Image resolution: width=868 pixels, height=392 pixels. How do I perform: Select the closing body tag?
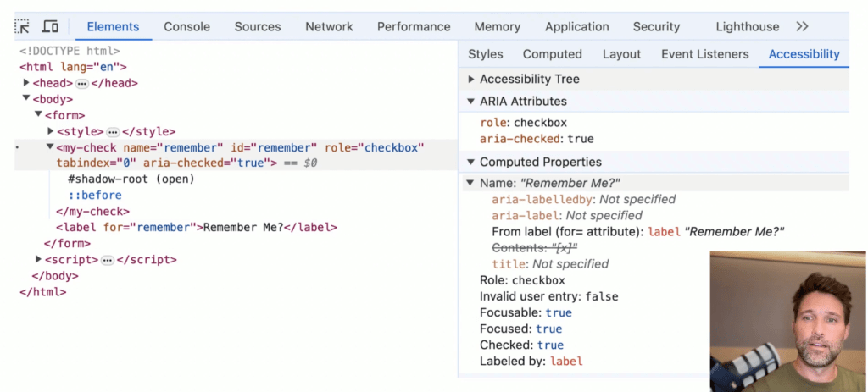pos(55,276)
